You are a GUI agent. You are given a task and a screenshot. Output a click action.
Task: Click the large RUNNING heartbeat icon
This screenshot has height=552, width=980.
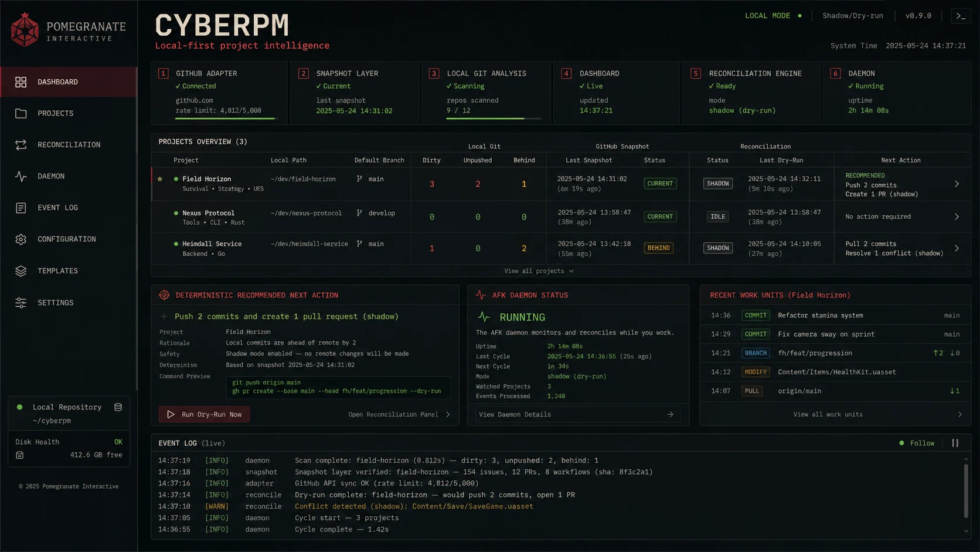pyautogui.click(x=484, y=317)
